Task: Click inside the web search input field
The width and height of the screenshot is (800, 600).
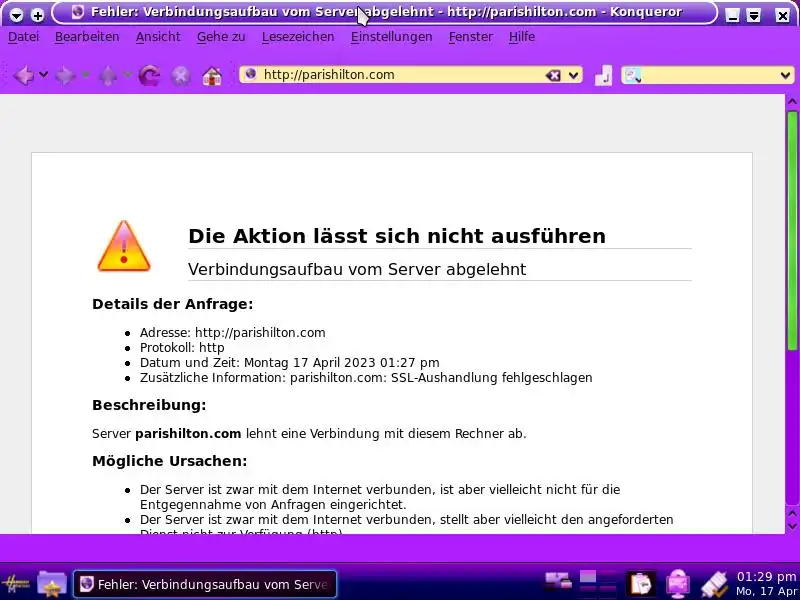Action: pyautogui.click(x=709, y=76)
